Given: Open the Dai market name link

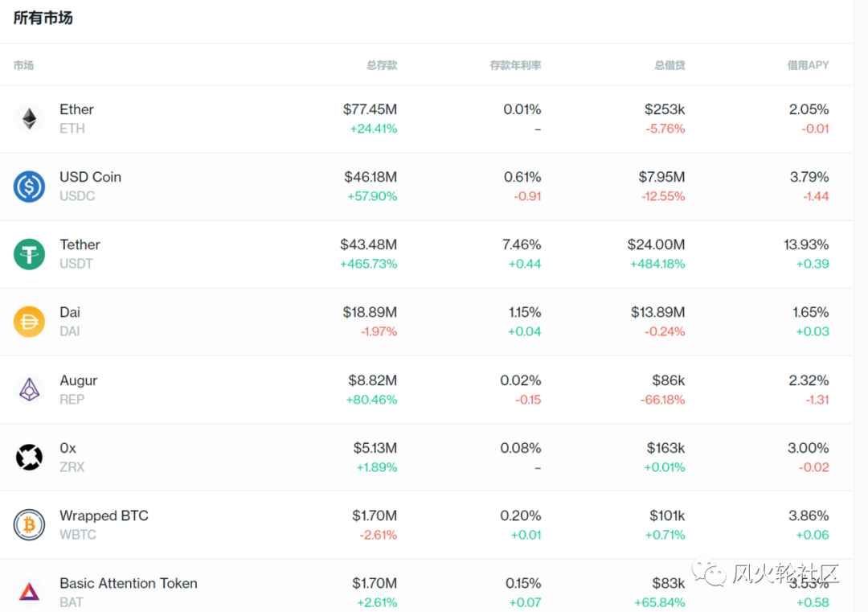Looking at the screenshot, I should pyautogui.click(x=70, y=312).
